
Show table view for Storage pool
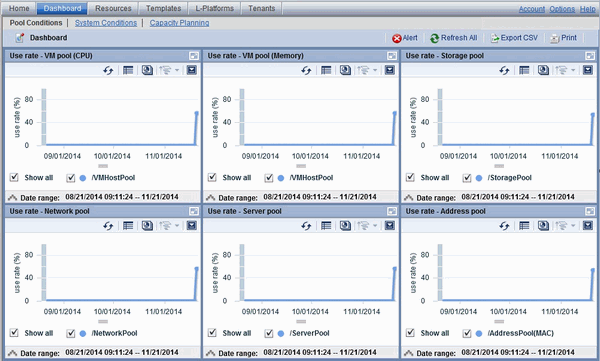click(524, 70)
